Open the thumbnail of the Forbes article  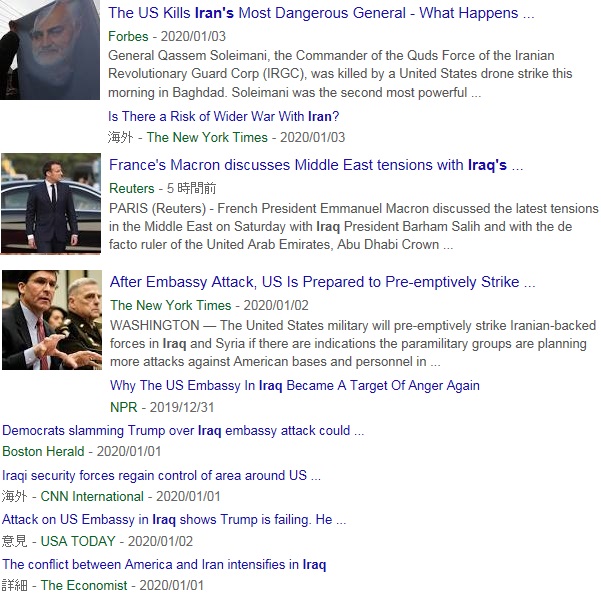click(50, 50)
